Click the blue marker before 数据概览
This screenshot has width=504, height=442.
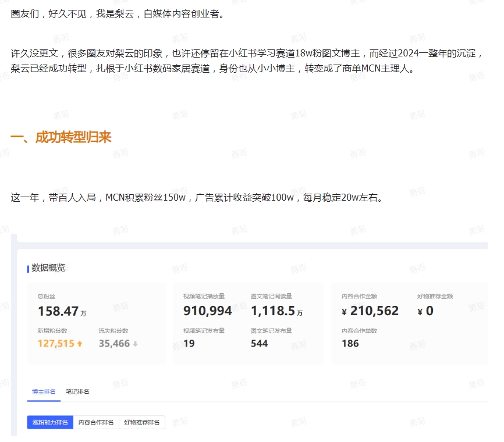pos(28,269)
